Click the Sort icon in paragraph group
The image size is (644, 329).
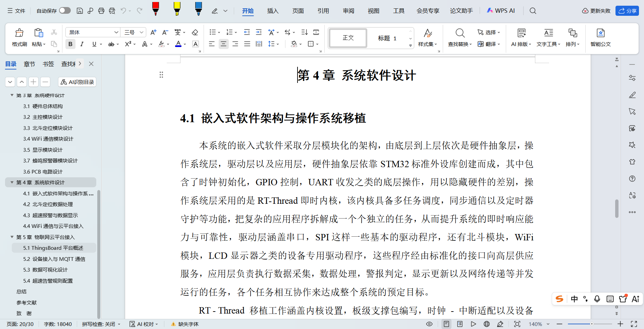point(304,32)
